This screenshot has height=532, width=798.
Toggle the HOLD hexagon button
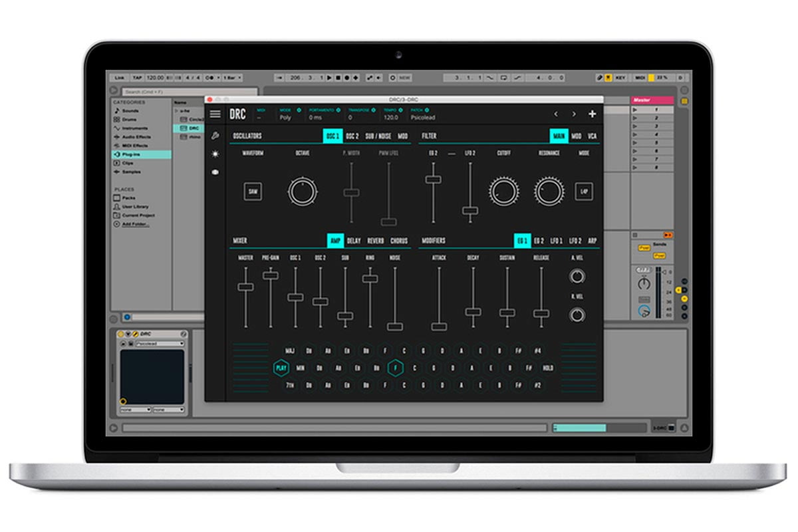click(x=548, y=368)
